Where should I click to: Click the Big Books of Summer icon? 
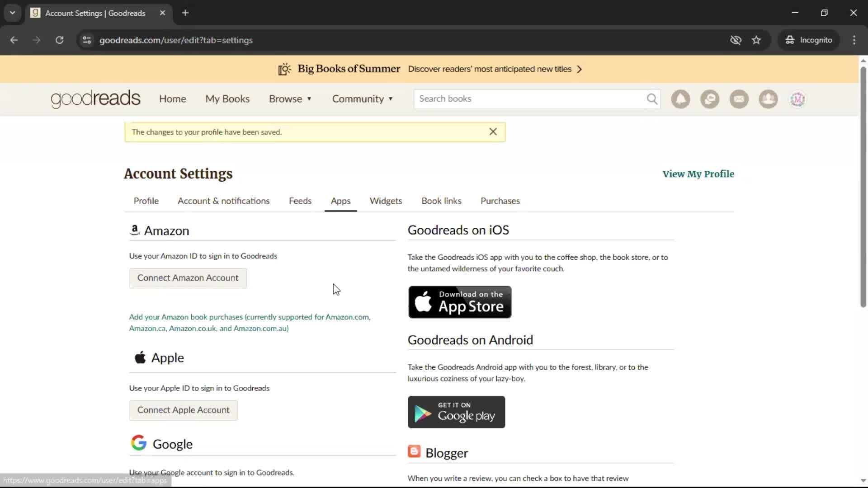pos(284,69)
